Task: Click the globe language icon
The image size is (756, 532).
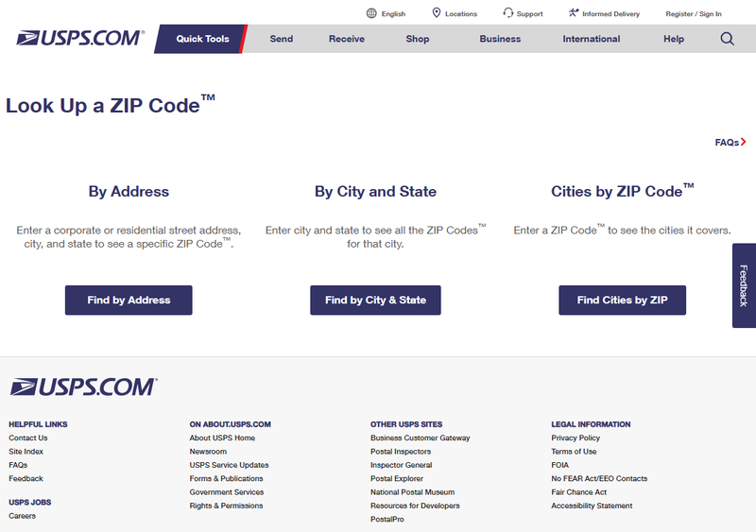Action: click(371, 13)
